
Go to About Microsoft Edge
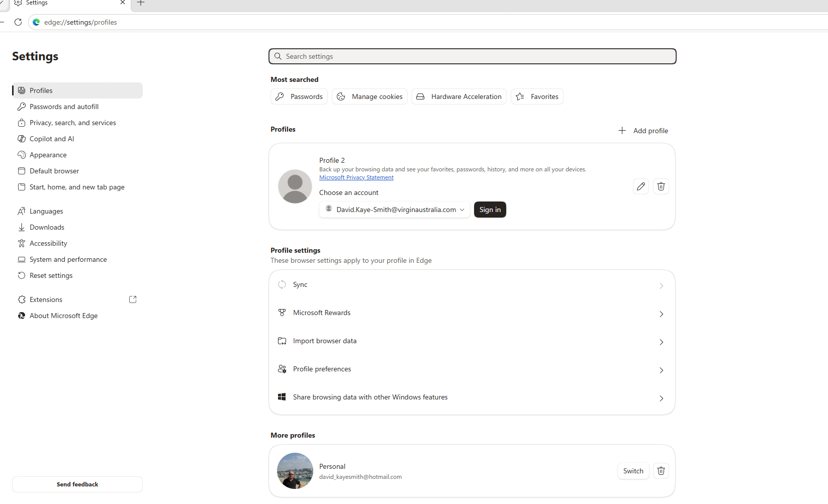tap(77, 316)
